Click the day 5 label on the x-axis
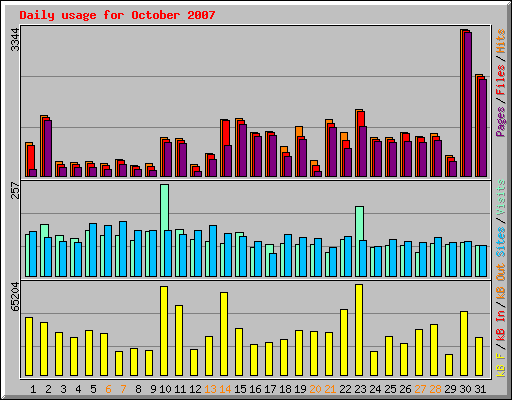 [x=93, y=389]
